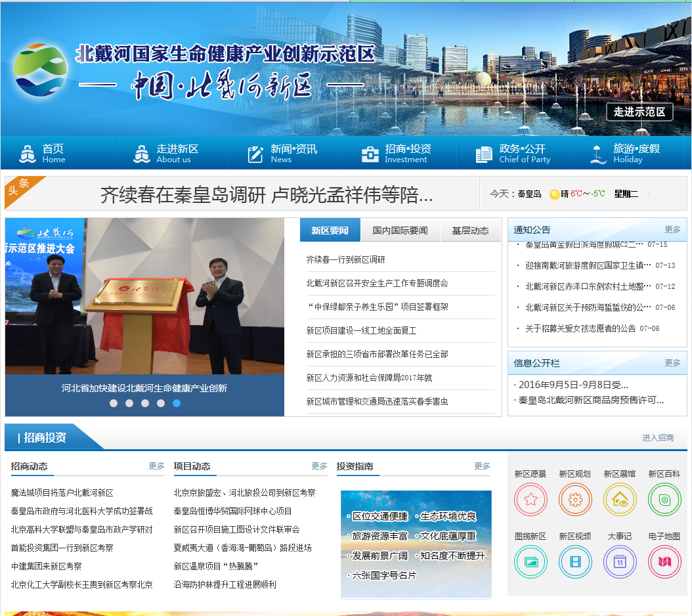This screenshot has width=692, height=616.
Task: Select the third carousel dot indicator
Action: pos(145,403)
